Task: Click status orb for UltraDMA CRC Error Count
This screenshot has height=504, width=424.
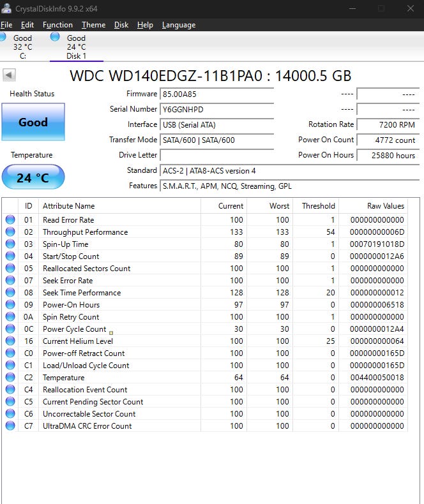Action: (x=10, y=426)
